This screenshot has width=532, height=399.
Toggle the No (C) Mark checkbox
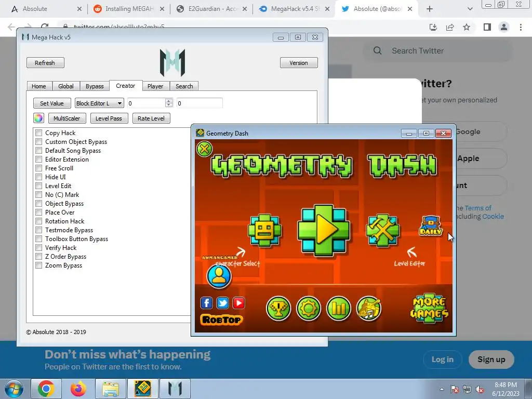pos(38,194)
